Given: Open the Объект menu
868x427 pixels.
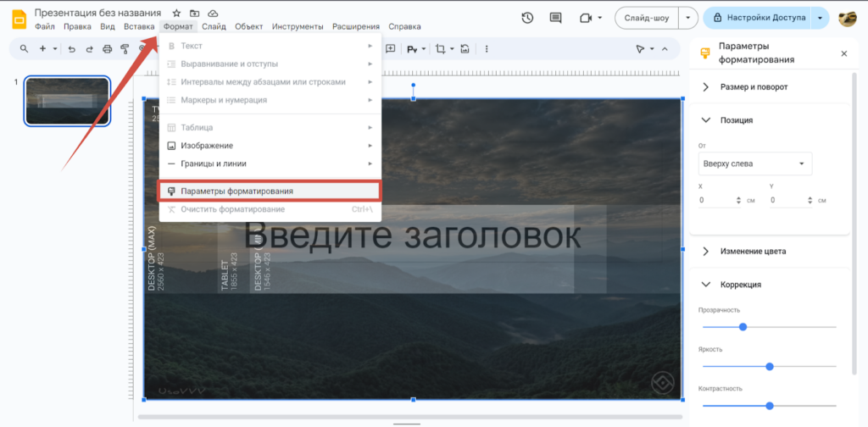Looking at the screenshot, I should point(248,26).
